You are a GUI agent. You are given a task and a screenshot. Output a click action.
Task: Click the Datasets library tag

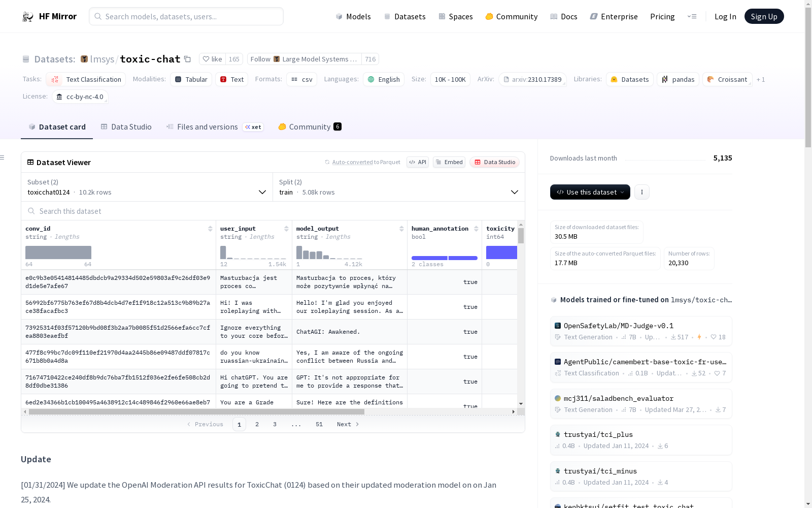click(x=629, y=79)
